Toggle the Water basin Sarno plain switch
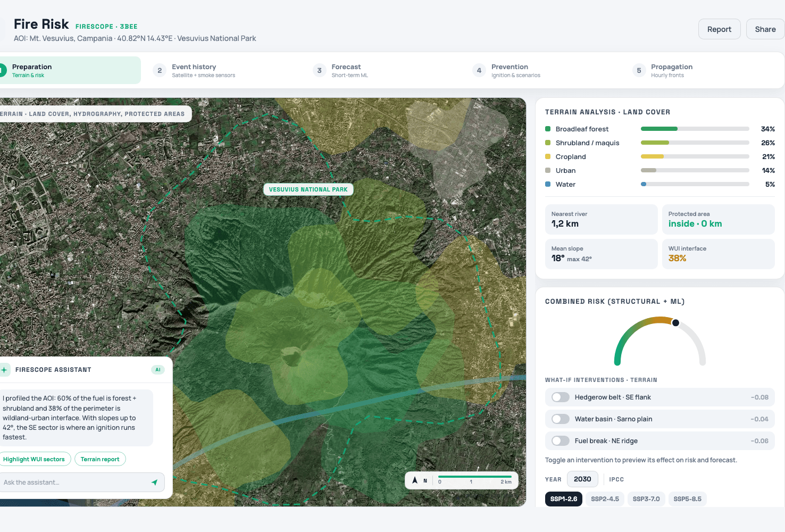Screen dimensions: 785x532 pos(561,419)
